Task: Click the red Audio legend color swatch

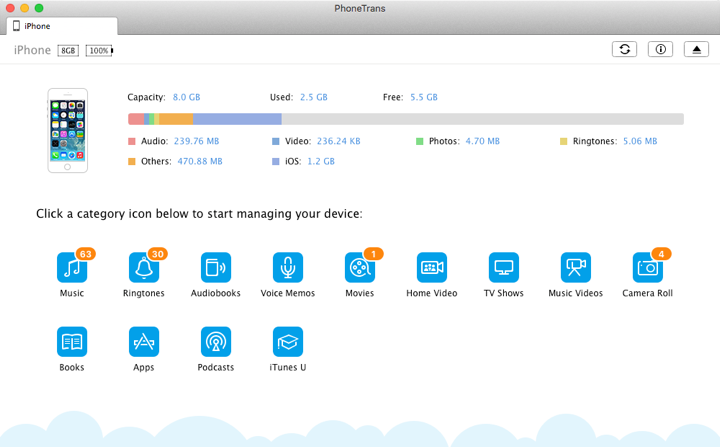Action: (132, 142)
